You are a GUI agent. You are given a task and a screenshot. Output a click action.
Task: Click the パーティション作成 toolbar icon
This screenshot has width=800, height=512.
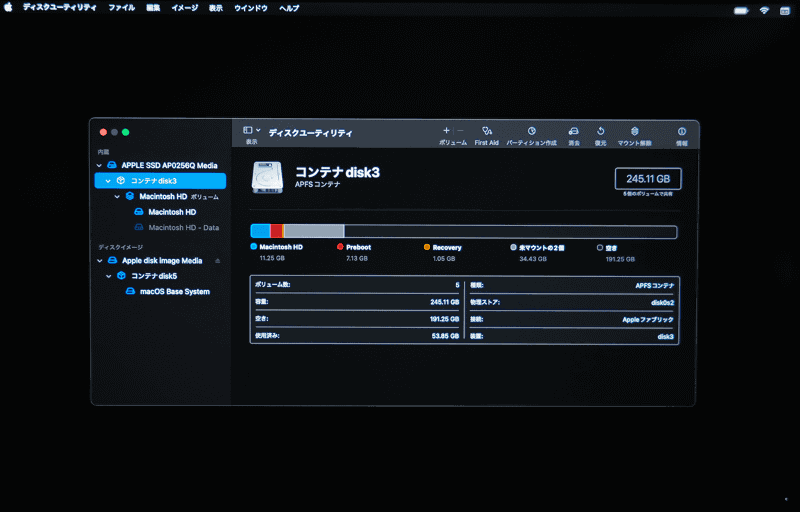pyautogui.click(x=531, y=131)
